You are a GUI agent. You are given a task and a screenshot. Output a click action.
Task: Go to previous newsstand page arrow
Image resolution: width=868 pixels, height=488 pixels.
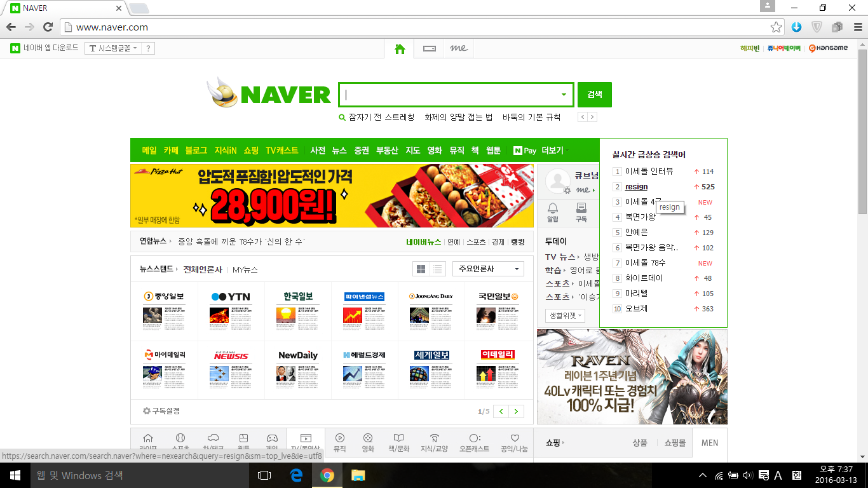501,411
